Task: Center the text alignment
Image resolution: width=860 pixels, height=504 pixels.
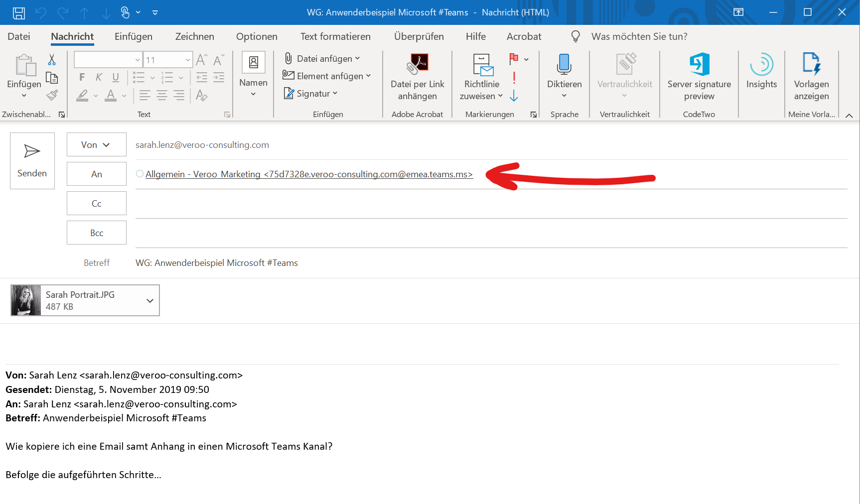Action: point(162,95)
